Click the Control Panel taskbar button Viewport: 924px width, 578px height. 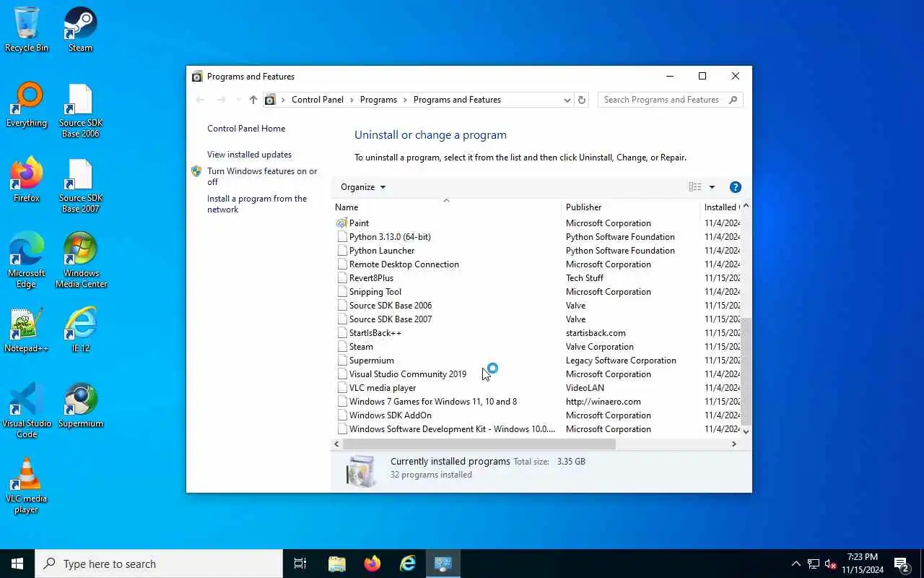[x=443, y=564]
